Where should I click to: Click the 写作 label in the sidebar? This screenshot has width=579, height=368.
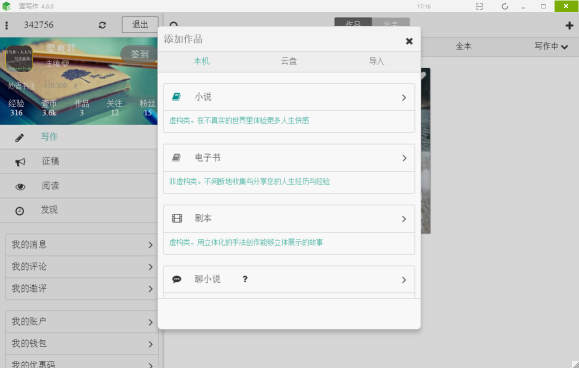pyautogui.click(x=49, y=137)
